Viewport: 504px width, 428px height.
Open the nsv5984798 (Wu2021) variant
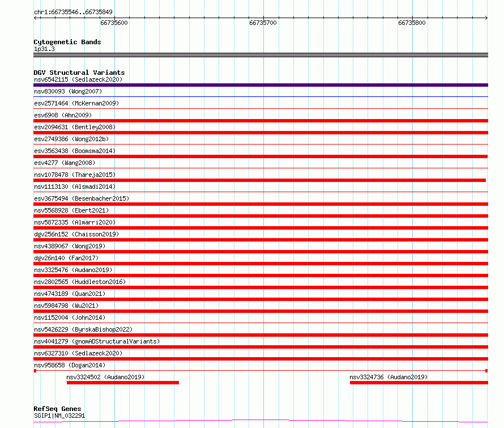pos(66,306)
